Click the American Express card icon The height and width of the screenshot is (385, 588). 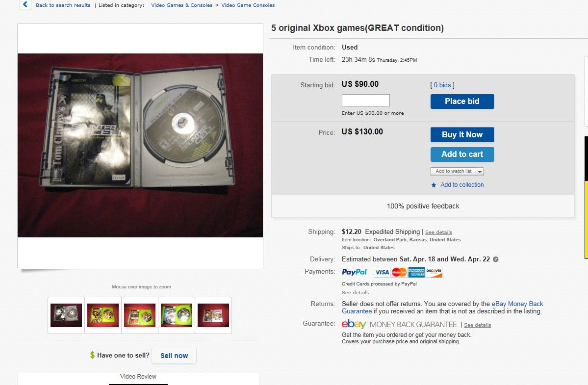tap(416, 272)
